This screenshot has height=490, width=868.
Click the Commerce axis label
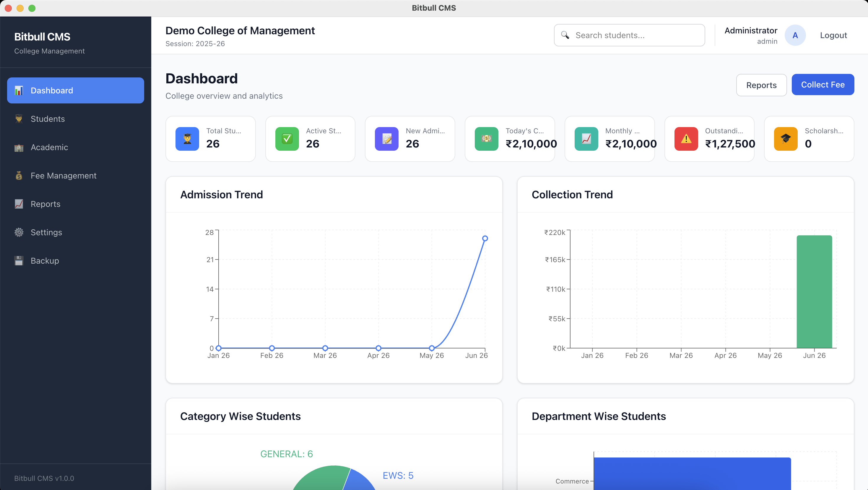pos(572,481)
